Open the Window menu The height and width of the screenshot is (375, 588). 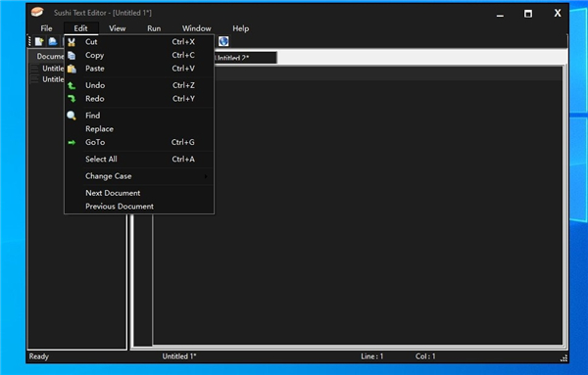pos(197,28)
